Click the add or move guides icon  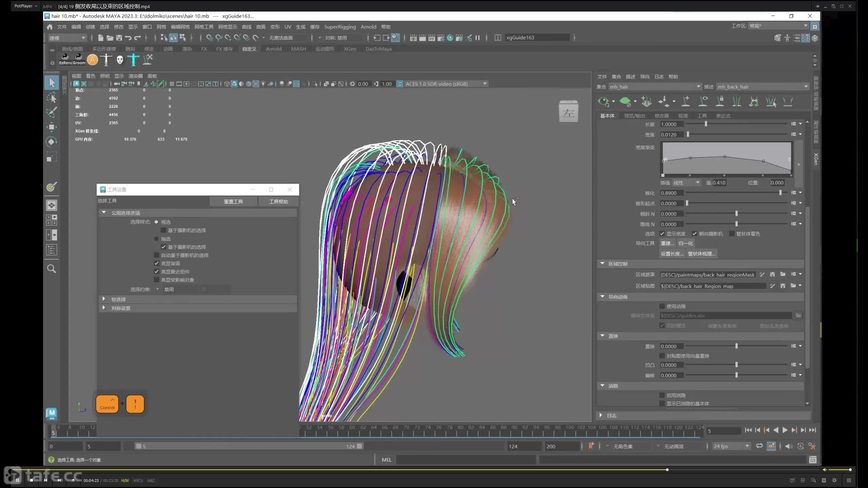coord(646,101)
